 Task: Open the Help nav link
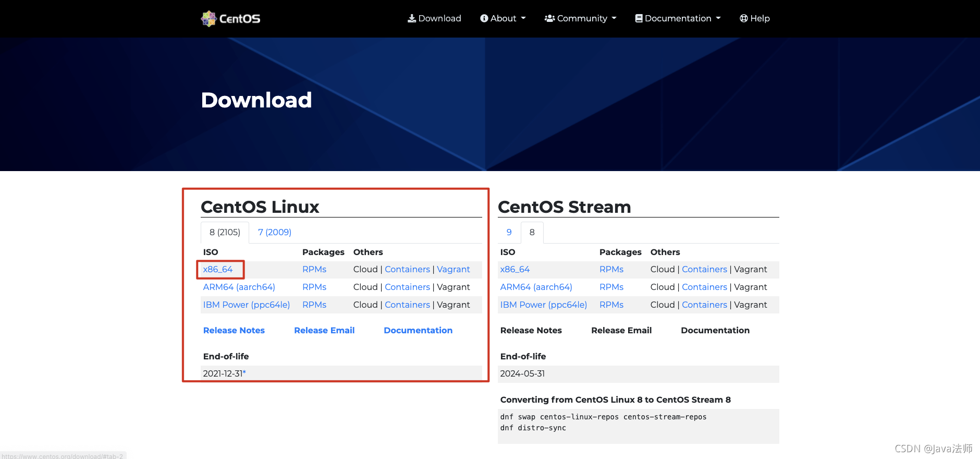coord(755,18)
